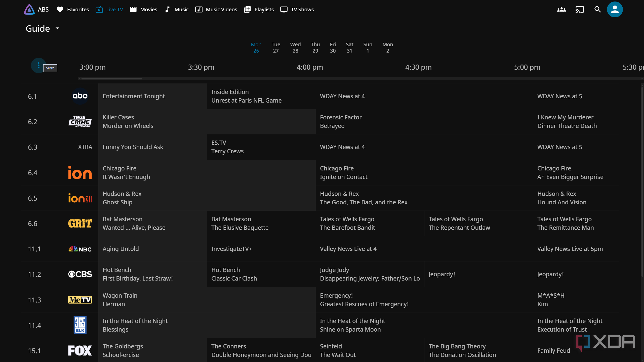Select Tue 27 in the date bar
644x362 pixels.
276,48
